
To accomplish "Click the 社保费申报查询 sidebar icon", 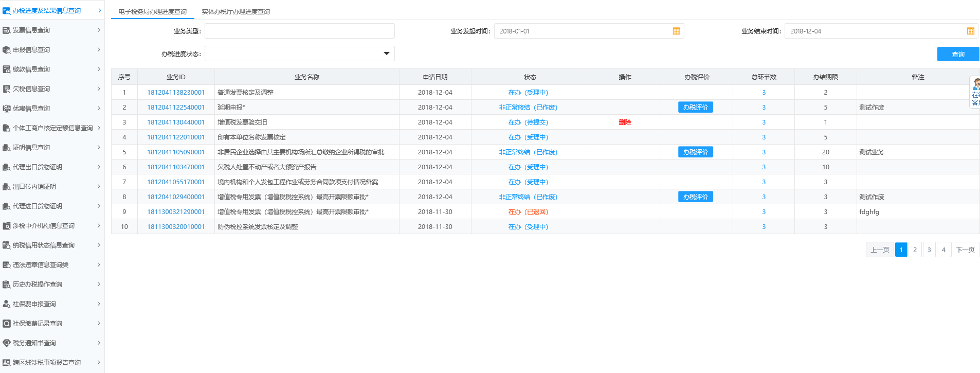I will click(x=6, y=304).
